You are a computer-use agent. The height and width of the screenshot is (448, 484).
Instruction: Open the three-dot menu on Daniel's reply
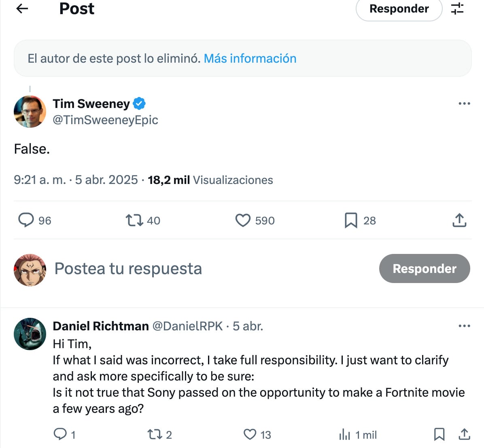click(x=465, y=325)
